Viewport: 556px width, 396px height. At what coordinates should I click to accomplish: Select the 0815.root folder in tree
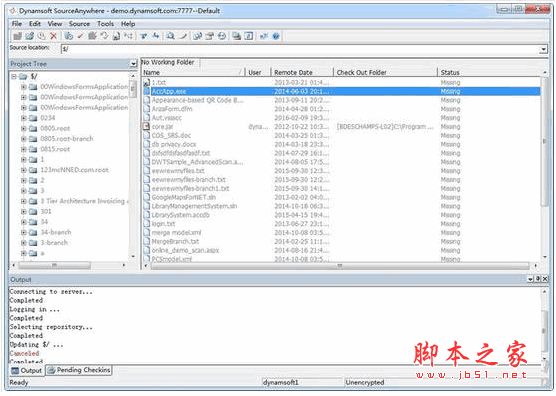click(x=55, y=149)
